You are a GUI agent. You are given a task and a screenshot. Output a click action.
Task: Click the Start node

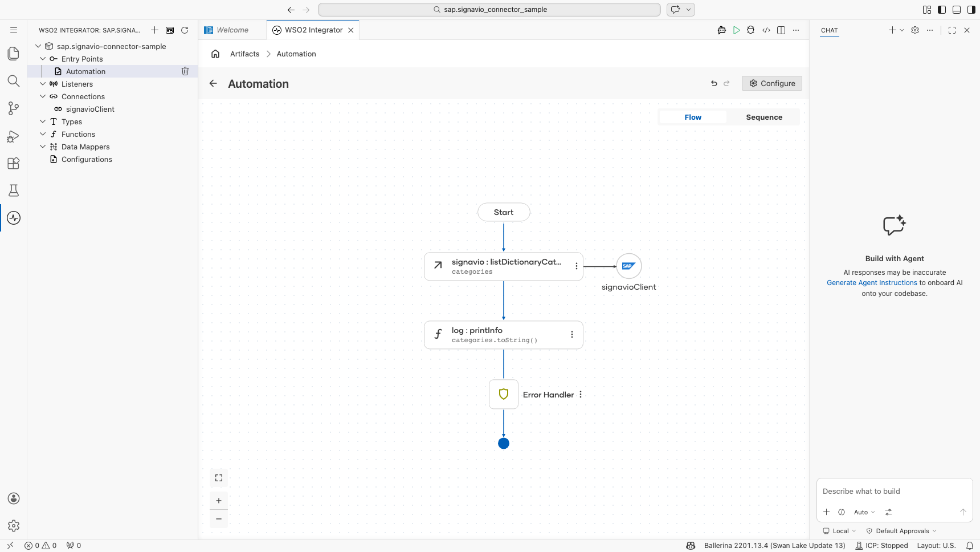tap(504, 212)
